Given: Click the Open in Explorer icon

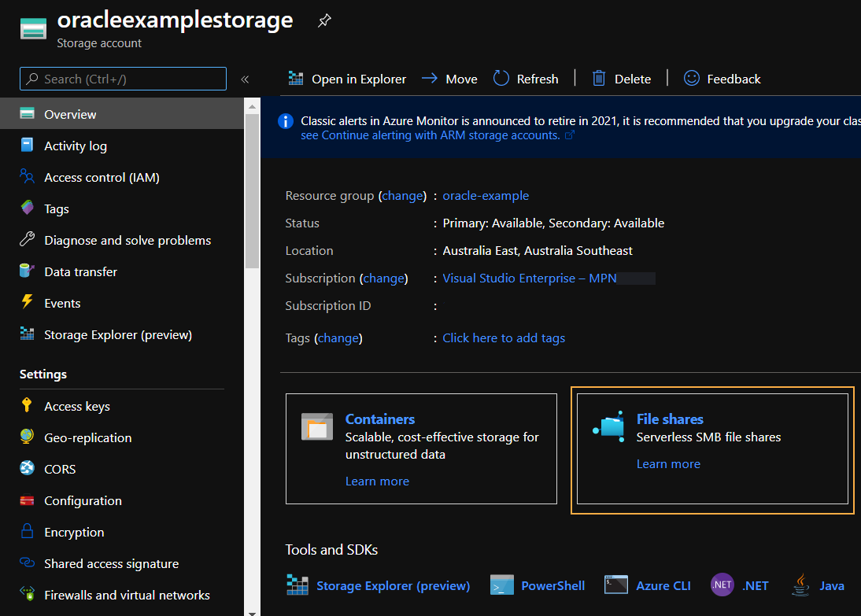Looking at the screenshot, I should point(296,79).
